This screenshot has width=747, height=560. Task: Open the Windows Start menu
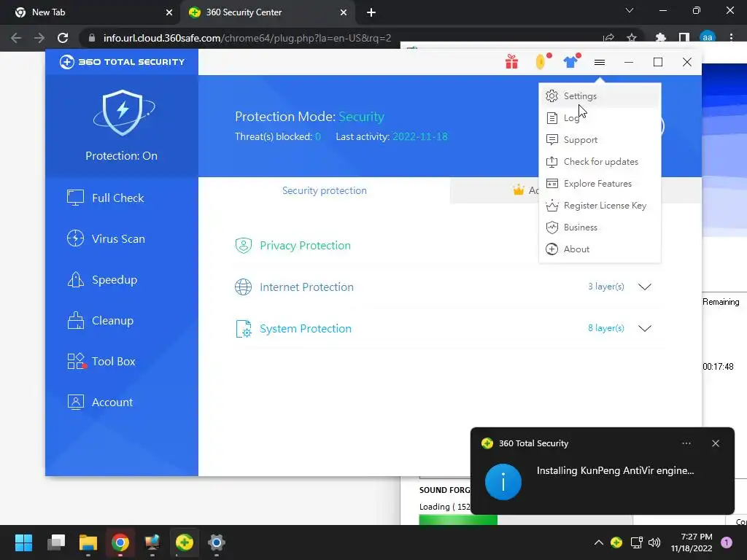pyautogui.click(x=23, y=542)
